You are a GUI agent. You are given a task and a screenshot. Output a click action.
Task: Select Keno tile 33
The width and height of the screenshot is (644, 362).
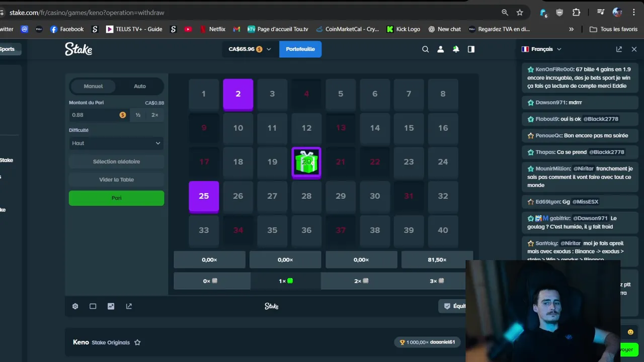coord(204,230)
